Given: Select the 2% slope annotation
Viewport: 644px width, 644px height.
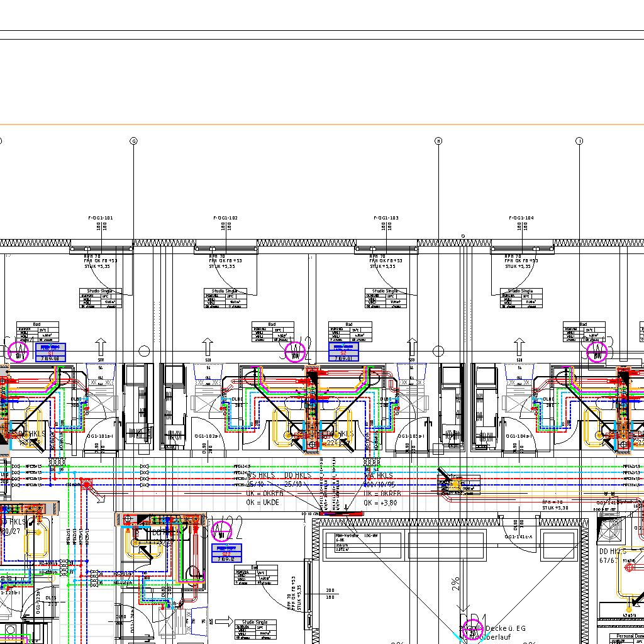Looking at the screenshot, I should (455, 584).
